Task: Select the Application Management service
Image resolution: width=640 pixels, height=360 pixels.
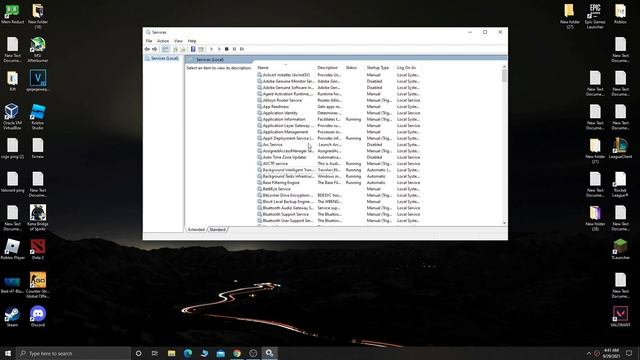Action: (x=339, y=132)
